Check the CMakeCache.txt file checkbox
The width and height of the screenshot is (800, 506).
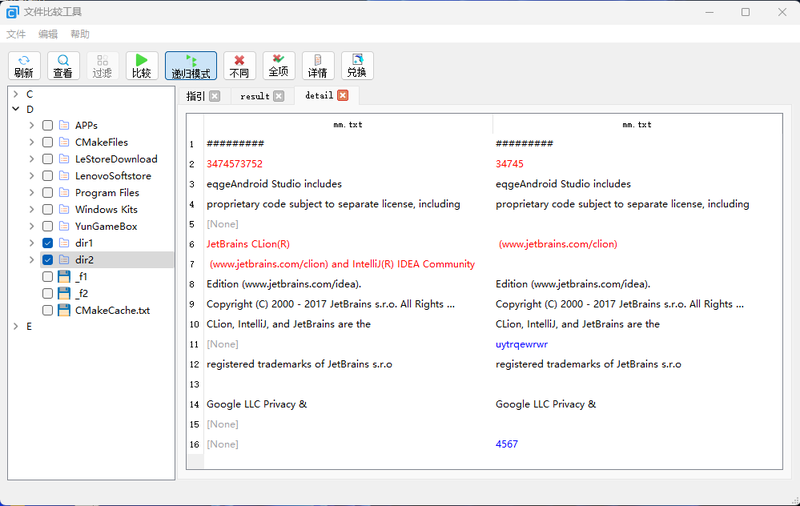pos(47,310)
